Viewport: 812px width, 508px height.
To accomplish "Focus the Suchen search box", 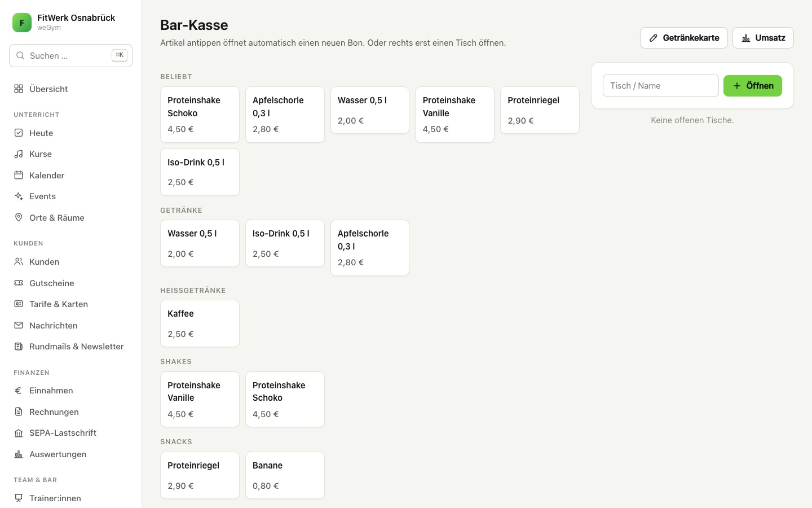I will pyautogui.click(x=70, y=55).
